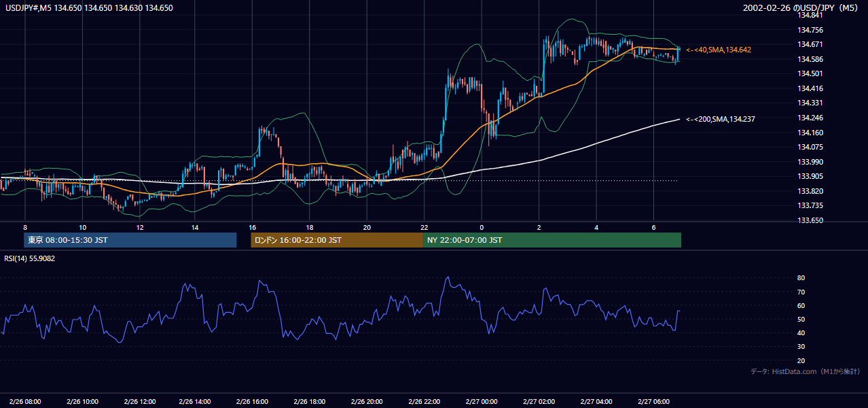The width and height of the screenshot is (868, 408).
Task: Click the 2/27 02:00 time axis label
Action: pyautogui.click(x=539, y=401)
